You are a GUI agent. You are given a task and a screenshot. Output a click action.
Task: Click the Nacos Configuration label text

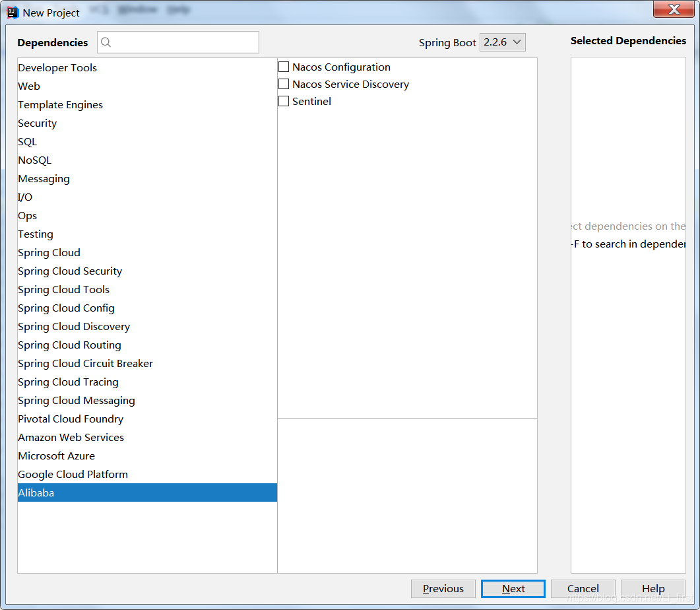click(x=341, y=67)
